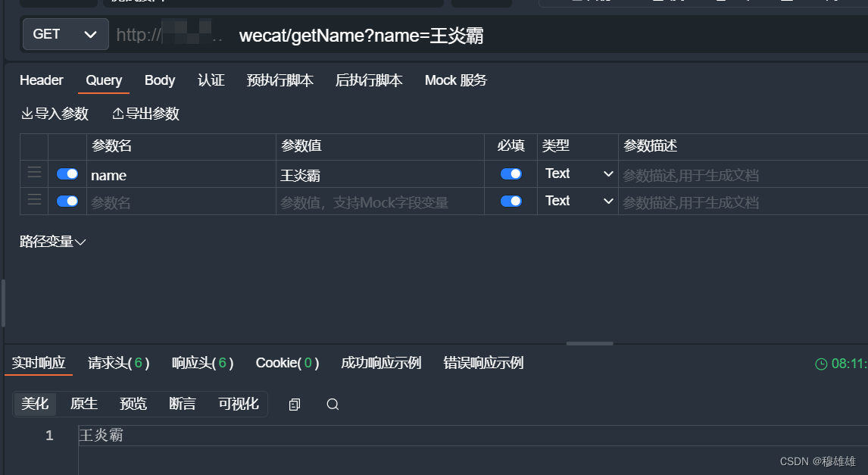Open the 成功响应示例 success example
Viewport: 868px width, 475px height.
click(380, 363)
